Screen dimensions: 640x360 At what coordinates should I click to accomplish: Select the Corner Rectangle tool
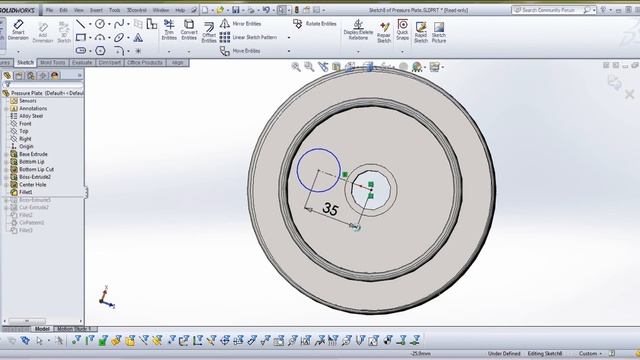point(81,38)
